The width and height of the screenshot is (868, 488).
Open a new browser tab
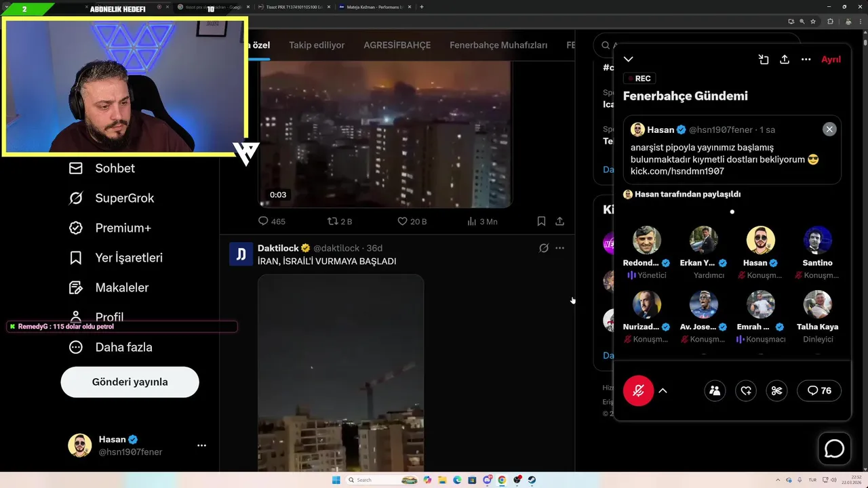pyautogui.click(x=422, y=7)
